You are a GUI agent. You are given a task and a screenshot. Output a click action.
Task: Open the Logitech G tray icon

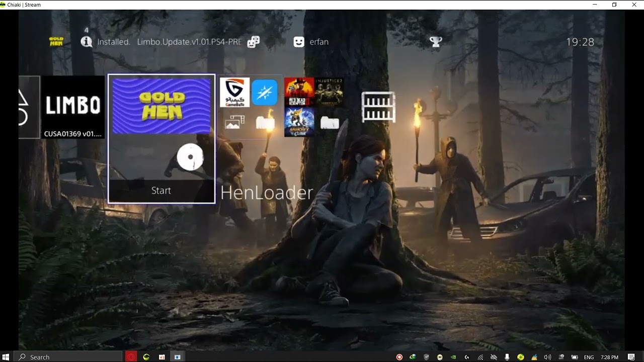click(467, 357)
